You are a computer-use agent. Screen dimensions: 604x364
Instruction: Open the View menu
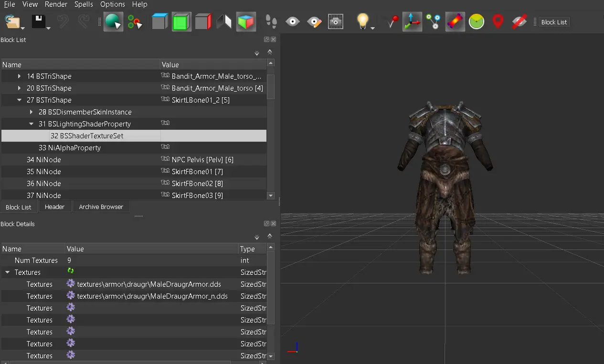coord(30,4)
